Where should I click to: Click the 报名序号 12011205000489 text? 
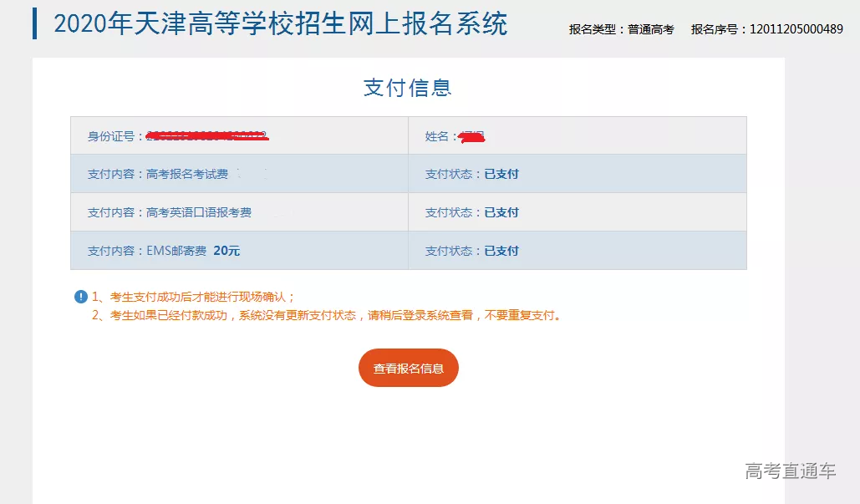(x=766, y=29)
